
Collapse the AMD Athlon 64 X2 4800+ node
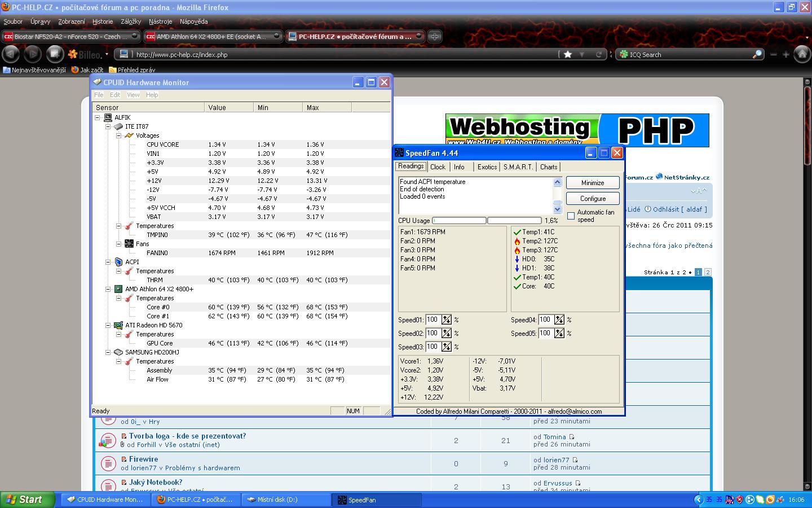[108, 289]
